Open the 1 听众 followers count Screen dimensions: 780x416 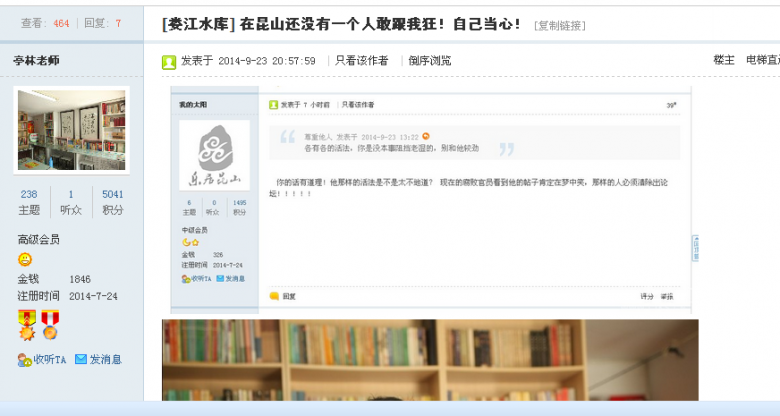(x=71, y=202)
